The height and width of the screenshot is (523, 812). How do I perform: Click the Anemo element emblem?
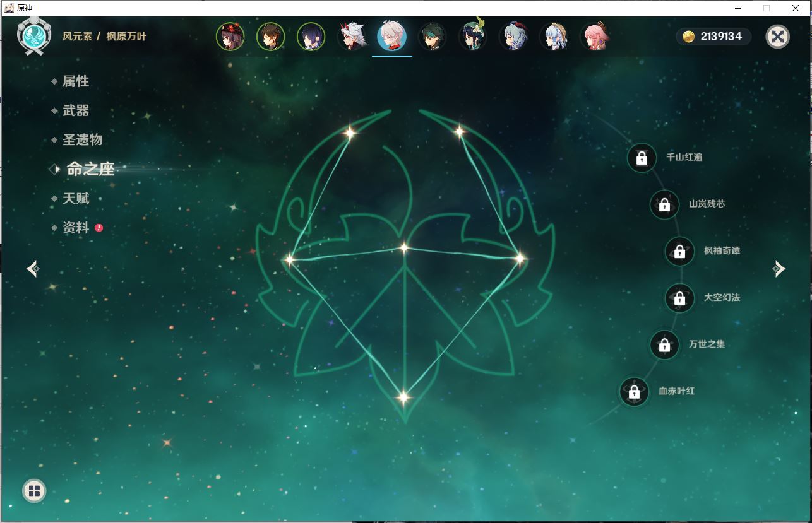click(x=33, y=35)
